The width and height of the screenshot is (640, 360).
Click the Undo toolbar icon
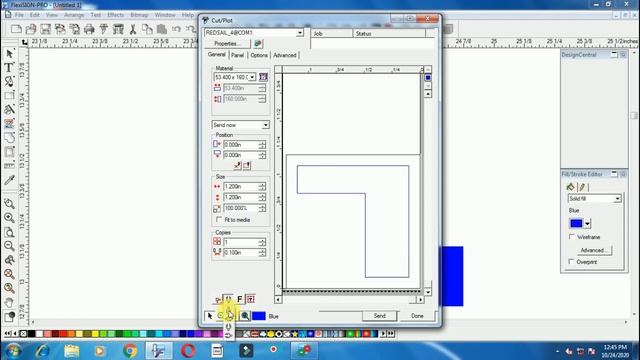tap(176, 29)
